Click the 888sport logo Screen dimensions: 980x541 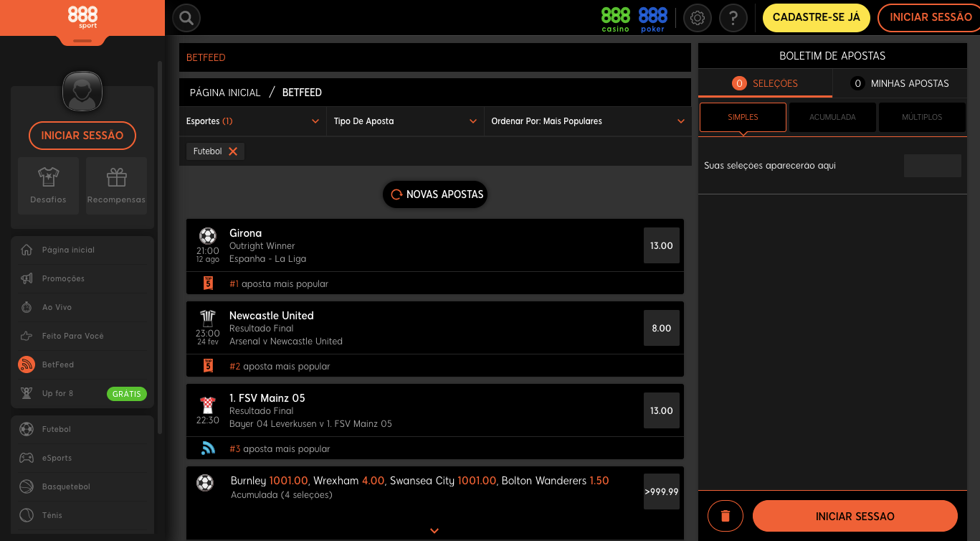coord(82,17)
